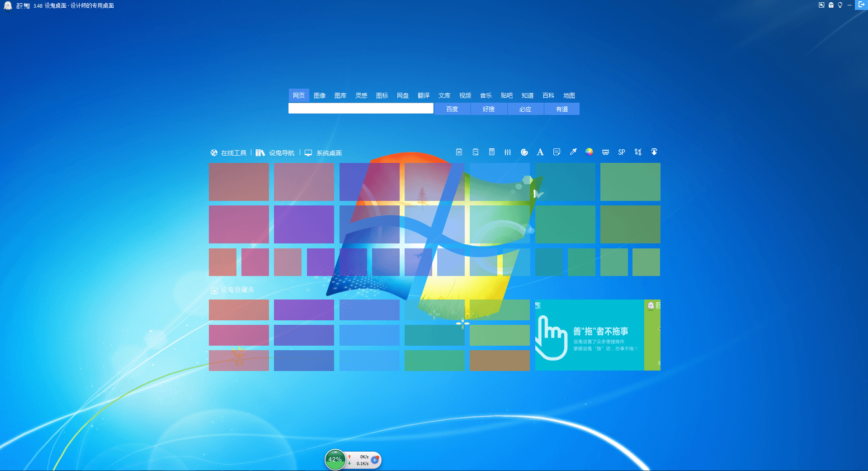The width and height of the screenshot is (868, 471).
Task: Open the 设鬼导航 section
Action: 275,153
